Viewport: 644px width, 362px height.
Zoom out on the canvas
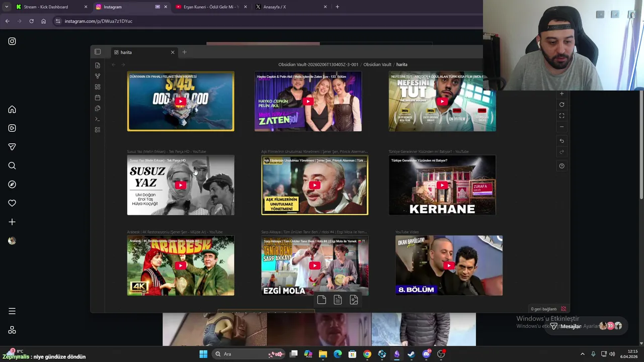562,127
